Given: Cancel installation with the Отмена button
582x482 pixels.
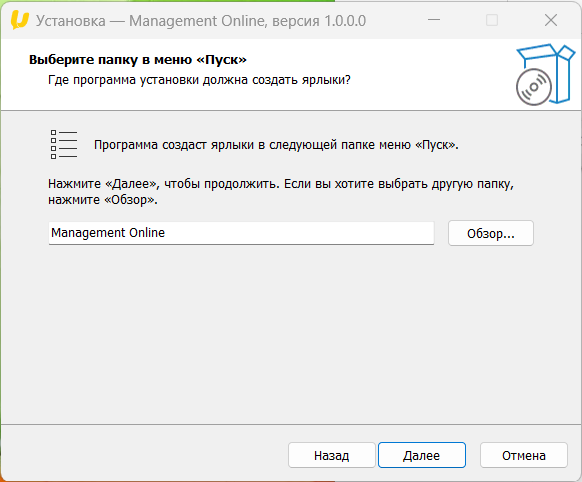Looking at the screenshot, I should pyautogui.click(x=524, y=455).
